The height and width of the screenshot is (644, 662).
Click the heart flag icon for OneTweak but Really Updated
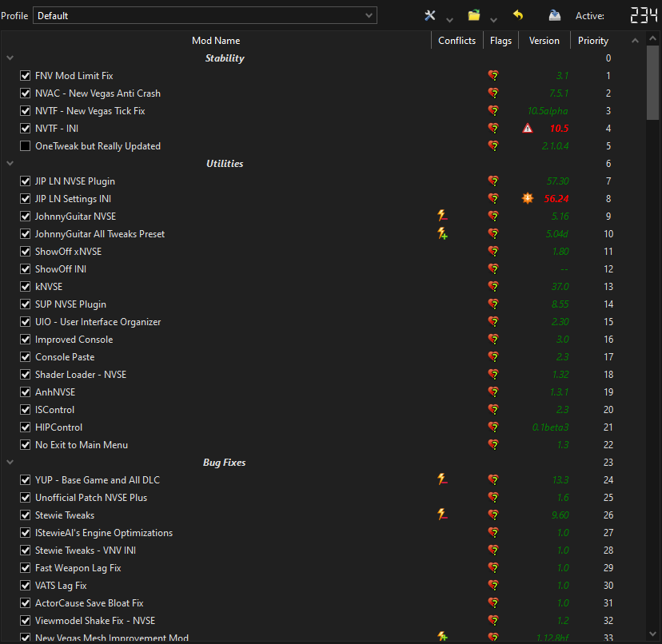coord(493,146)
